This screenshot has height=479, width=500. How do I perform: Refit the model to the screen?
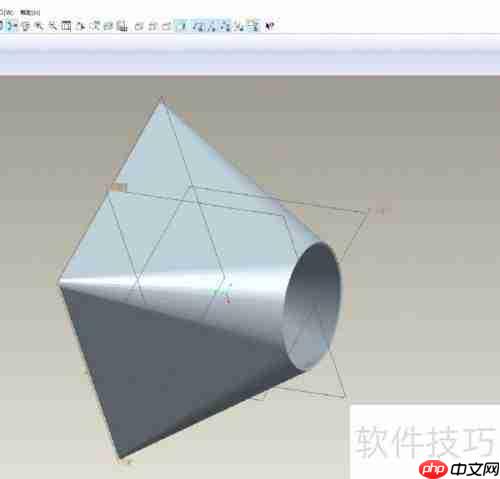click(66, 26)
